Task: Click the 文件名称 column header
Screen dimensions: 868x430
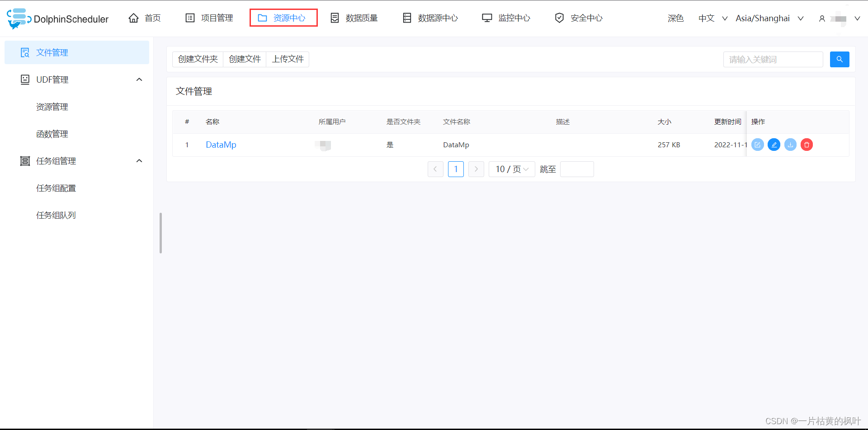Action: [457, 122]
